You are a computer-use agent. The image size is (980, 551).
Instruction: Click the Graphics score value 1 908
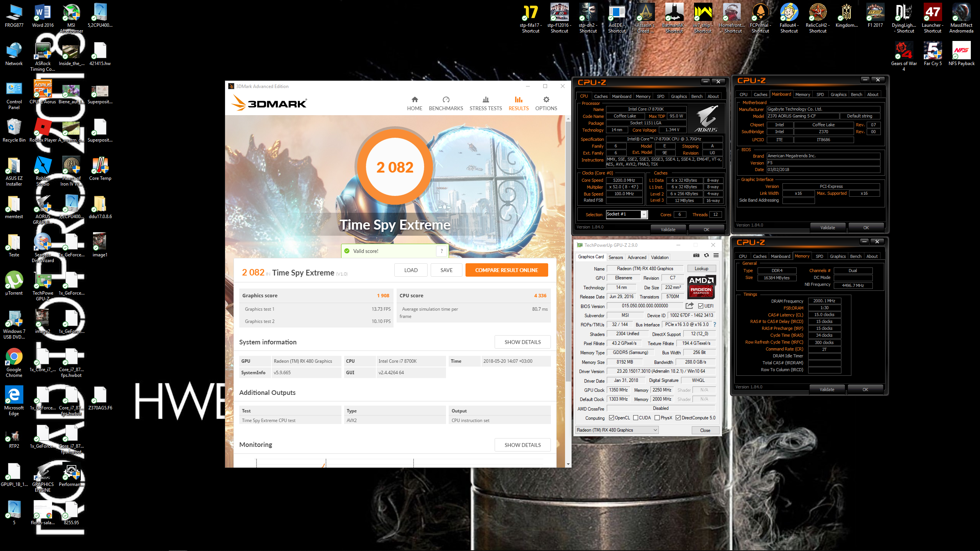tap(383, 295)
